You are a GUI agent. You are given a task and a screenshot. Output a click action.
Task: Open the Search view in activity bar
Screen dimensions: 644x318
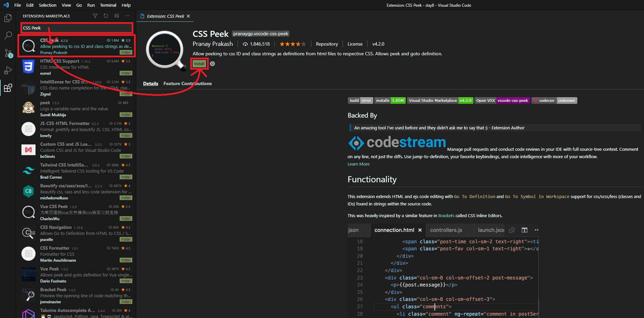pyautogui.click(x=8, y=36)
